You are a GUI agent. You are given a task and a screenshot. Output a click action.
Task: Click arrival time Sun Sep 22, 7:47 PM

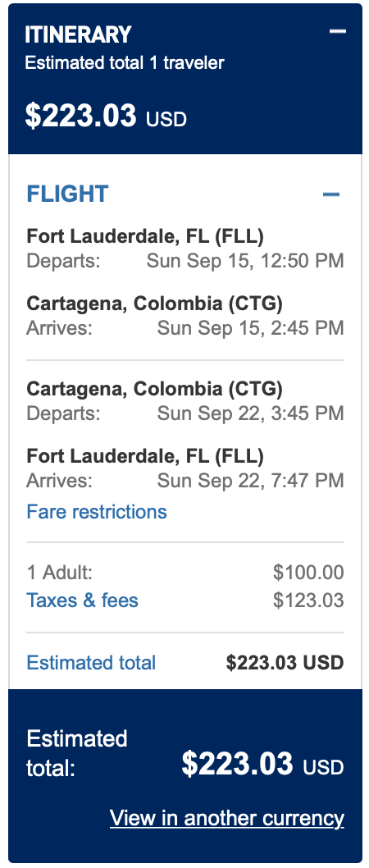pos(251,480)
